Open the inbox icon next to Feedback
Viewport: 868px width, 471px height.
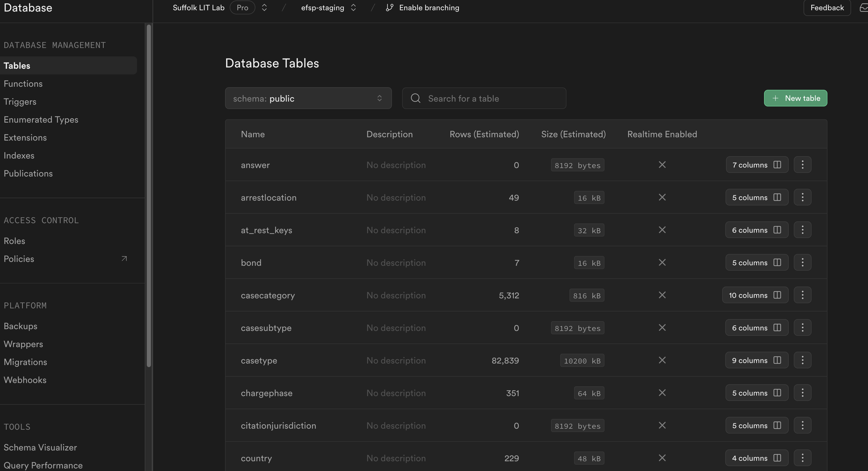coord(863,8)
